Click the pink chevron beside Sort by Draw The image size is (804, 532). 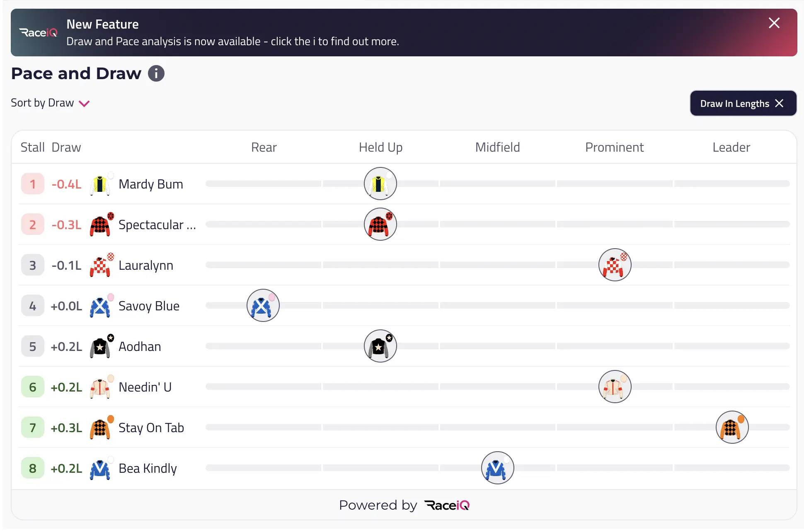84,104
